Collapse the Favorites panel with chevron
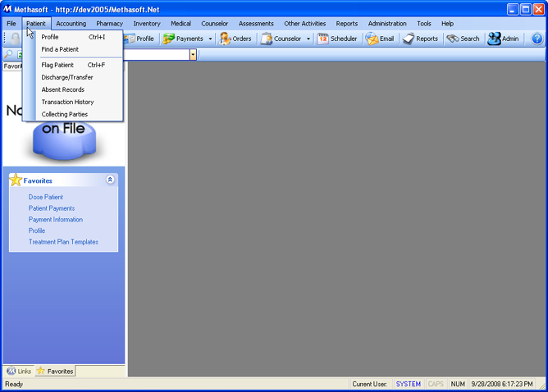Screen dimensions: 548x392 click(110, 180)
